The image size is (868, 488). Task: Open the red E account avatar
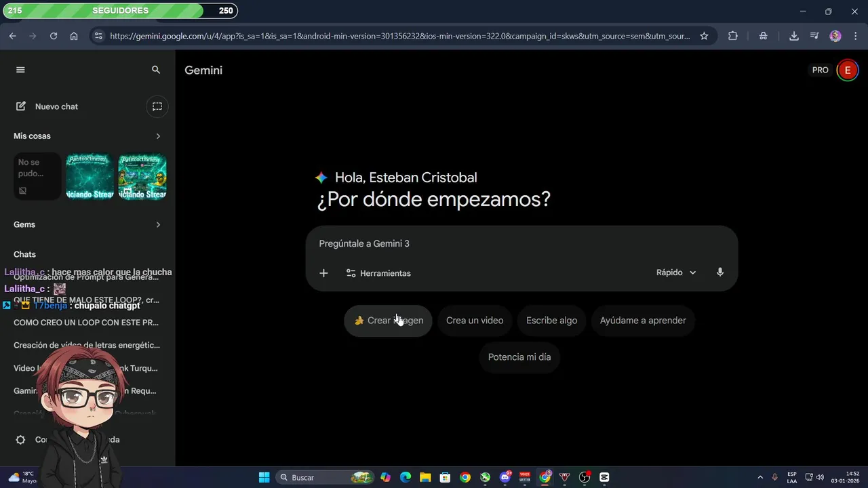[x=847, y=70]
